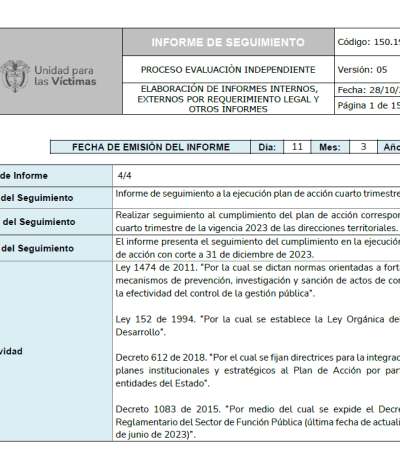Select the Día: label cell
The image size is (400, 450).
click(267, 147)
